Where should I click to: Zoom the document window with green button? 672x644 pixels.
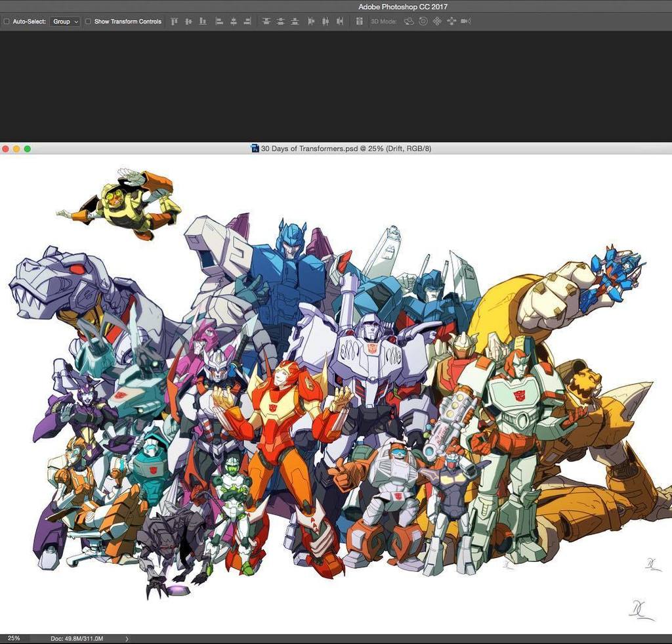point(28,149)
